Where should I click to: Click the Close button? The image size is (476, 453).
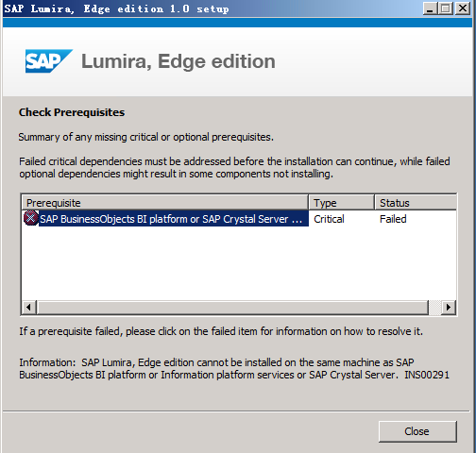tap(417, 431)
